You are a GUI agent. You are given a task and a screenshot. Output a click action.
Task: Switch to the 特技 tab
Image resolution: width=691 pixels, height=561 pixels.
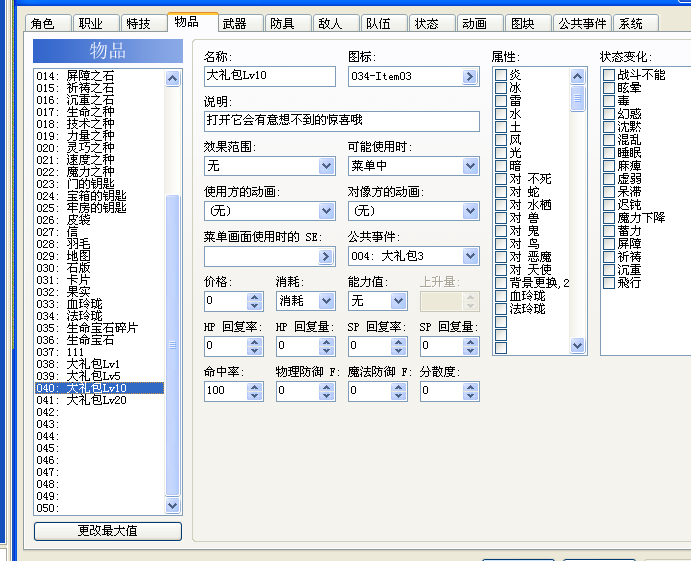coord(144,23)
